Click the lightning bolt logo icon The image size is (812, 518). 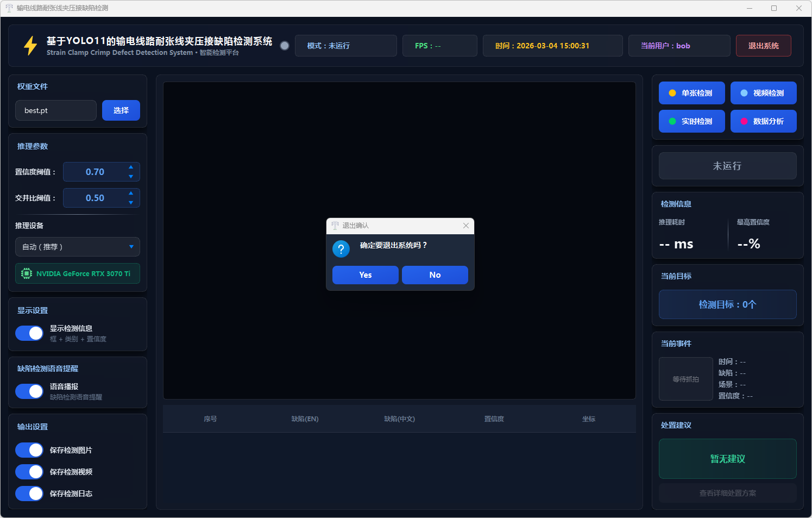coord(30,46)
